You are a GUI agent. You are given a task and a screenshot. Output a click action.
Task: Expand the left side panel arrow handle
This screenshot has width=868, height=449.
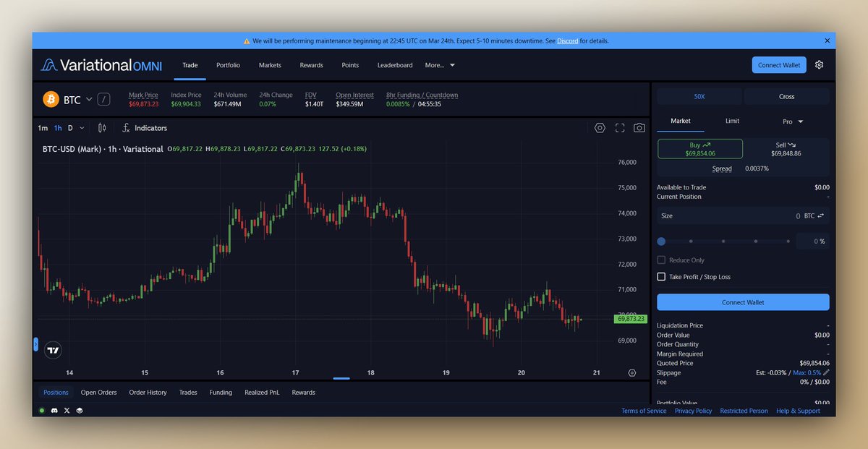[35, 344]
